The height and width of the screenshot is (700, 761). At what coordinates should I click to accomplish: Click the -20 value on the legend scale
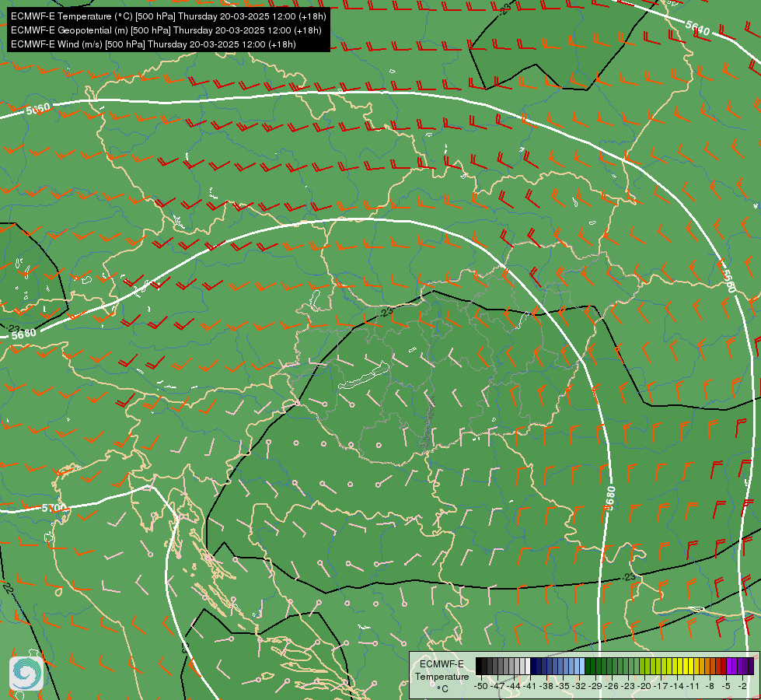644,686
